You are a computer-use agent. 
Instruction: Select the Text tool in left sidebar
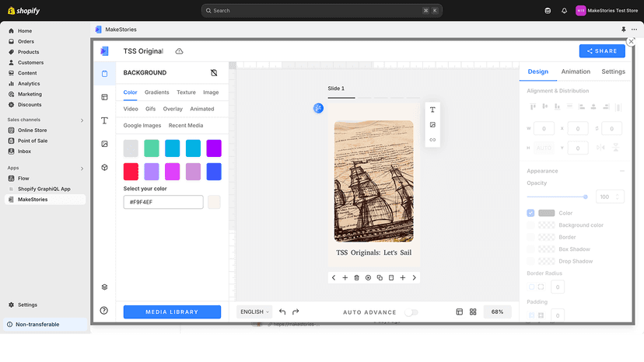pos(104,120)
